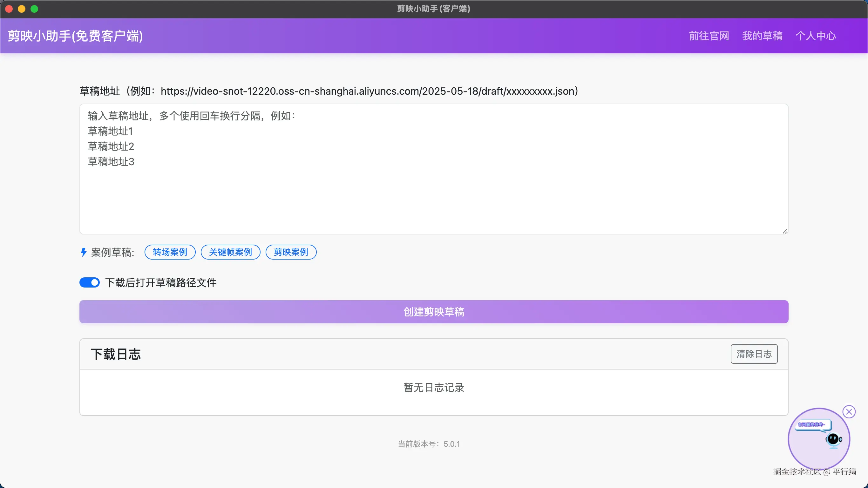Click the macOS green fullscreen button
The height and width of the screenshot is (488, 868).
tap(34, 9)
